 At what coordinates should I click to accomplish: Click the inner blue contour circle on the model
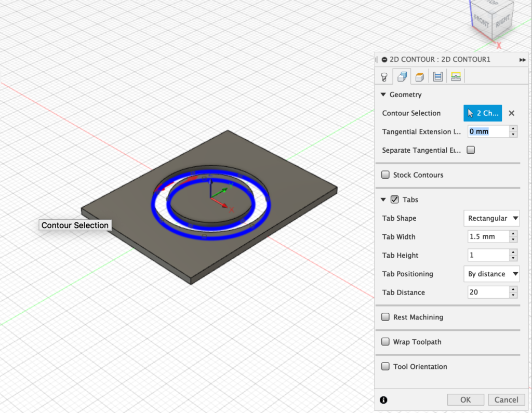point(211,228)
